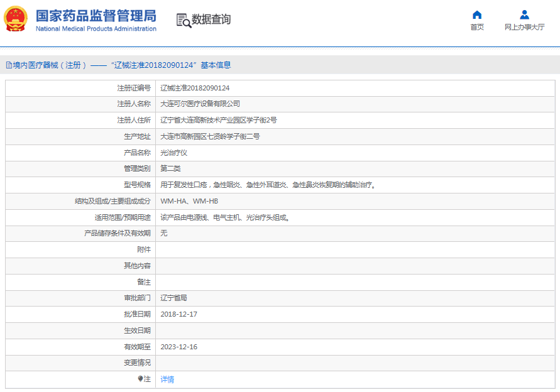Click the registrant name 大连可尔医疗设备有限公司
Viewport: 560px width, 392px height.
pos(200,104)
